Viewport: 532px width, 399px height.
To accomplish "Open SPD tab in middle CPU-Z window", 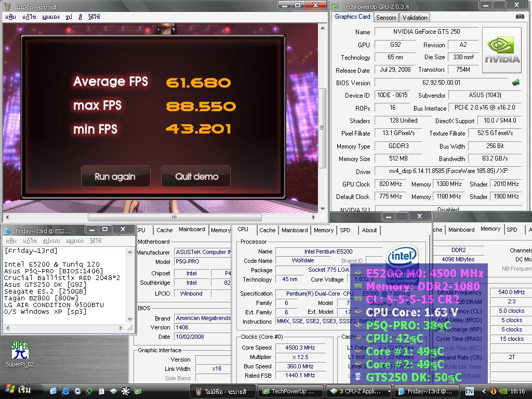I will [345, 230].
